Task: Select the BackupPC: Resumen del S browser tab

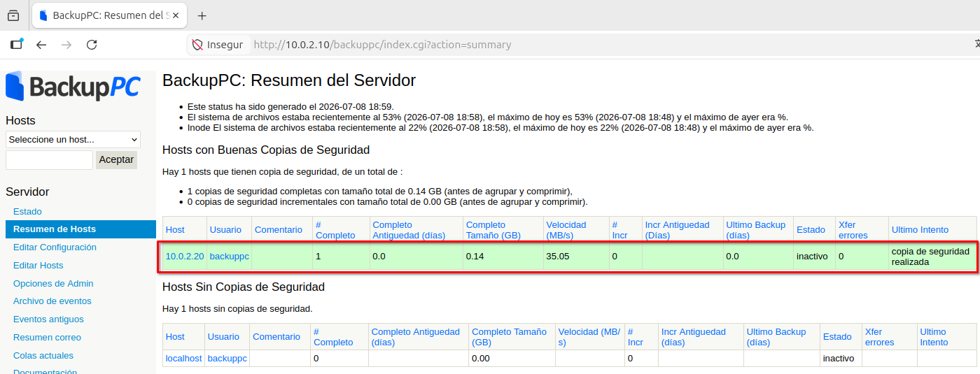Action: pos(109,15)
